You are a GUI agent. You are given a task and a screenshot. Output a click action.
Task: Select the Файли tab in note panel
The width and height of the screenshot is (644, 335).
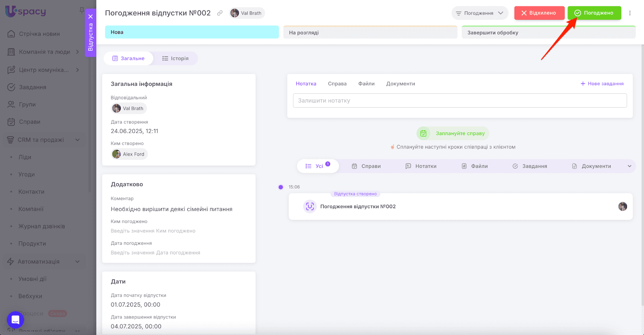[x=366, y=84]
